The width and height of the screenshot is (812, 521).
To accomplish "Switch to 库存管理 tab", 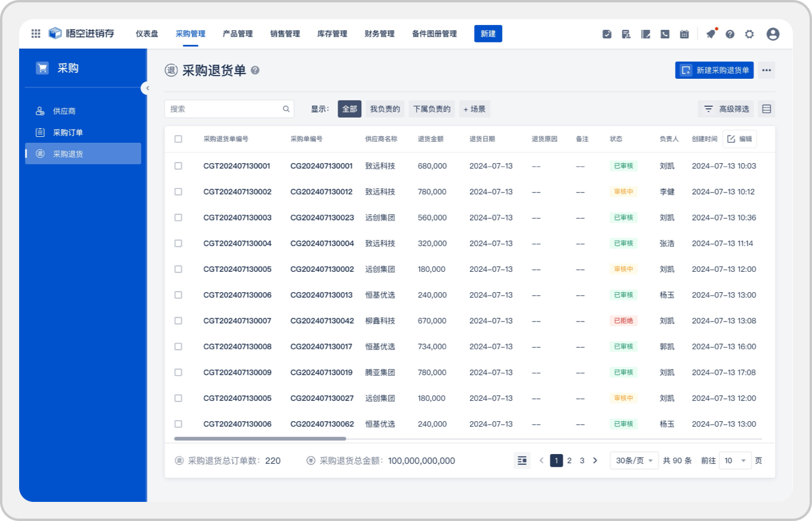I will (332, 34).
